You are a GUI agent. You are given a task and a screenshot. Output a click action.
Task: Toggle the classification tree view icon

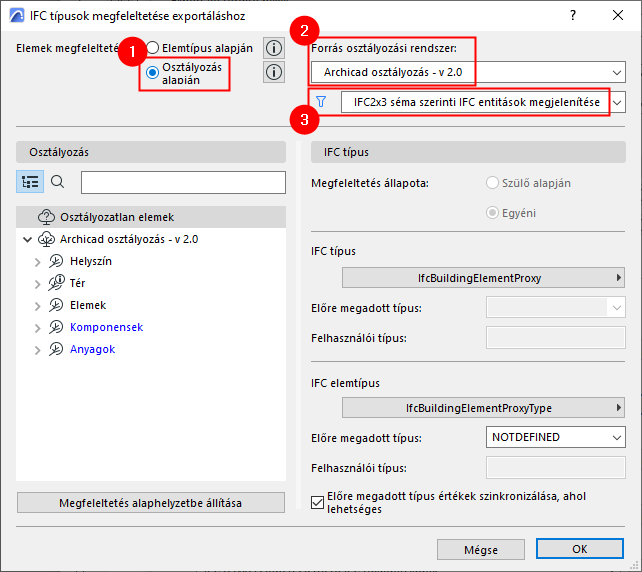30,182
